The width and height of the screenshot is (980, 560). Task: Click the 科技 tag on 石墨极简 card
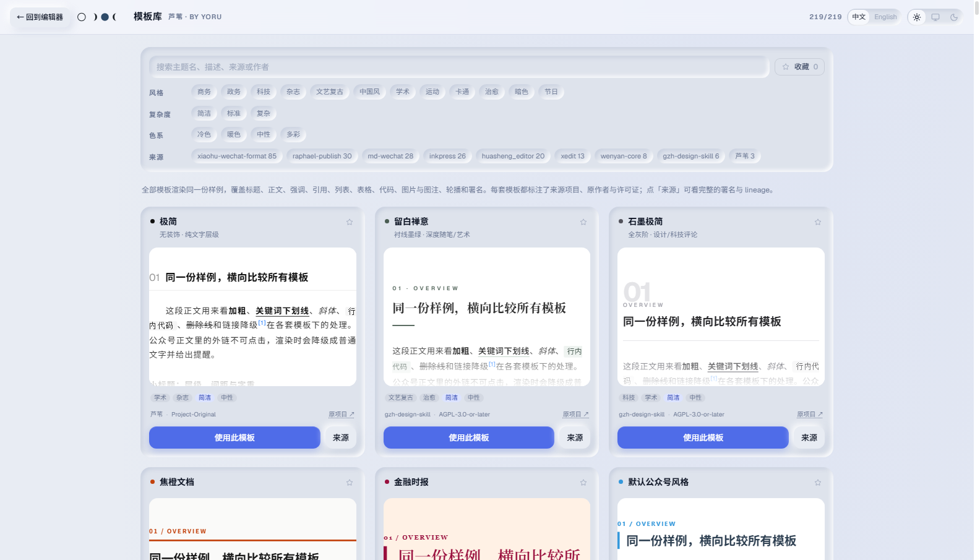tap(629, 398)
